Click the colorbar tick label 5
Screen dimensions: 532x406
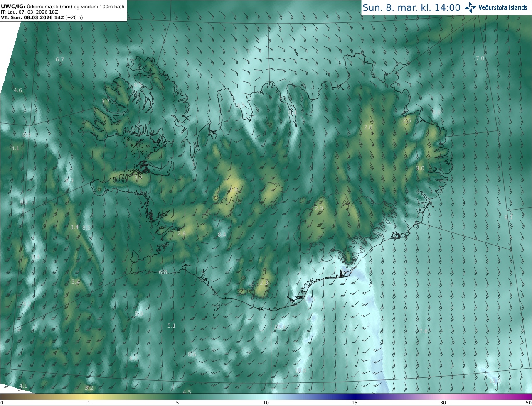[177, 403]
